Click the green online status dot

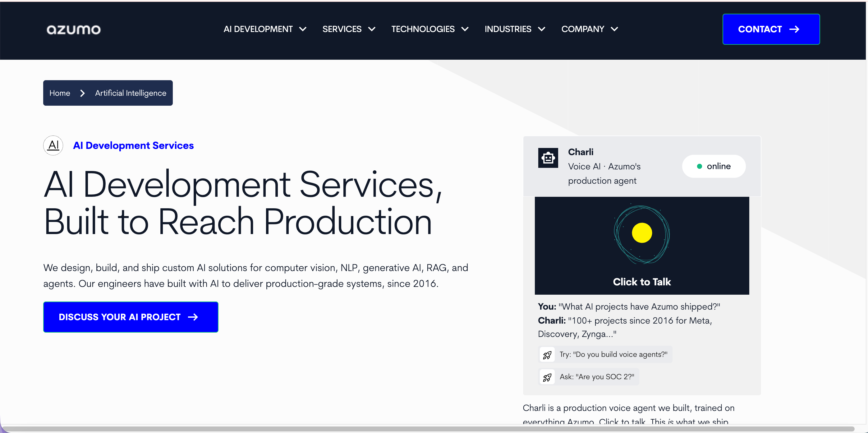pos(700,166)
